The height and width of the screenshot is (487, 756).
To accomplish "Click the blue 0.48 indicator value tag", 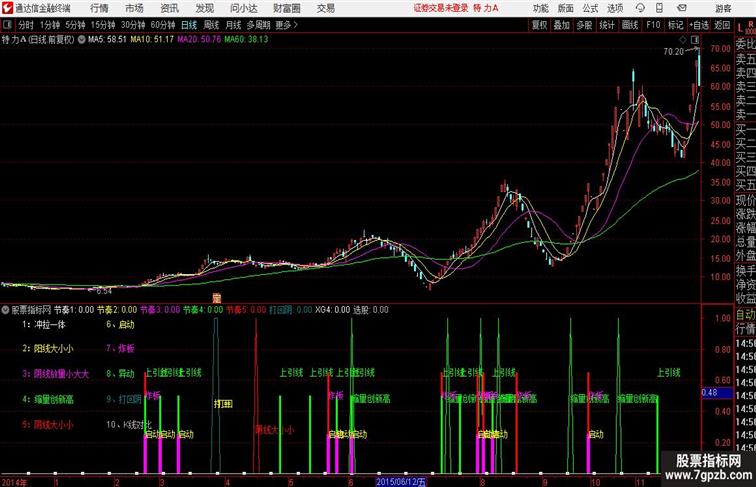I will tap(717, 393).
